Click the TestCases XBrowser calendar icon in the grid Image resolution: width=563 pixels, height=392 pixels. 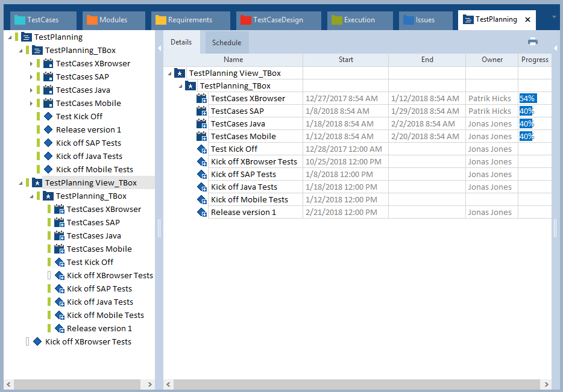[202, 98]
